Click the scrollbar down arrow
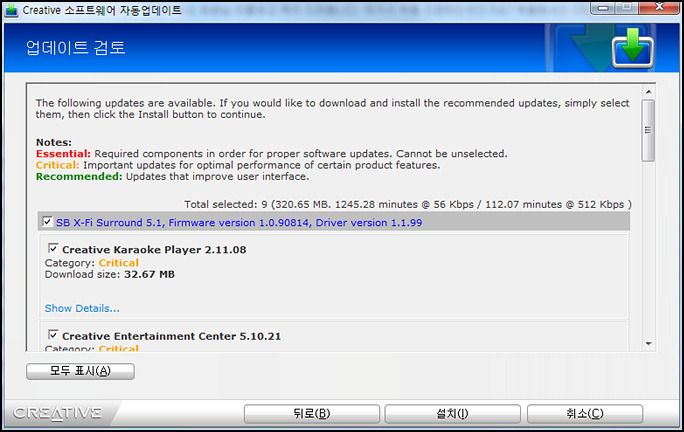 (648, 344)
